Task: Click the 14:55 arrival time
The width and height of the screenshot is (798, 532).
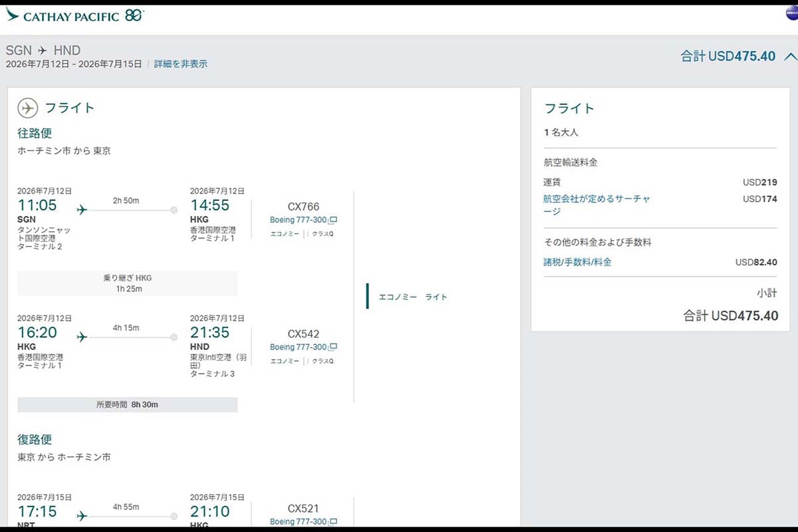Action: pyautogui.click(x=210, y=205)
